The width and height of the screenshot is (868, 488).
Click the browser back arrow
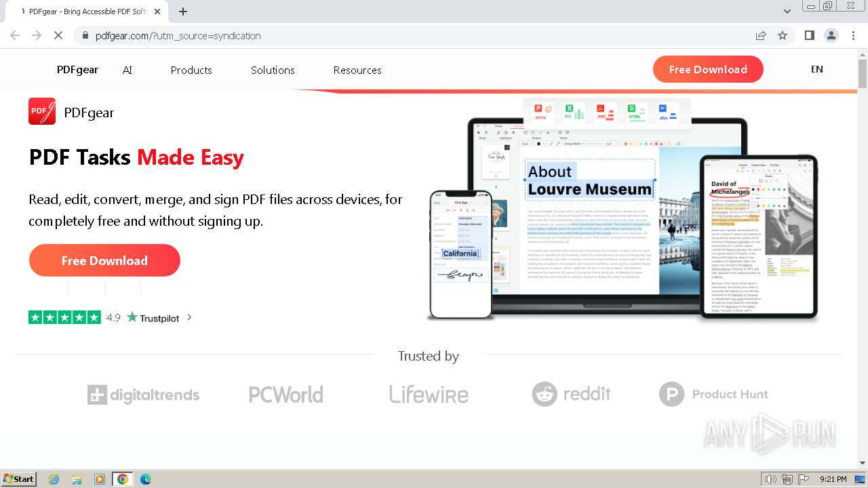15,35
